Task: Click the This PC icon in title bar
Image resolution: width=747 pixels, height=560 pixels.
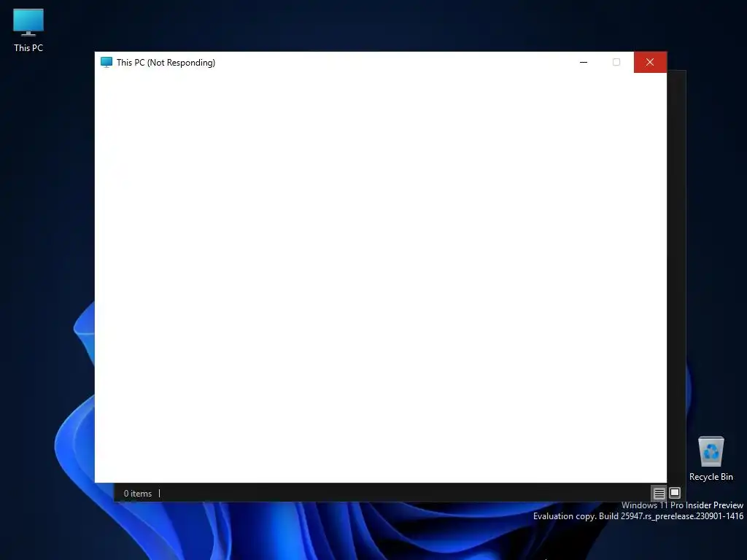Action: pos(107,63)
